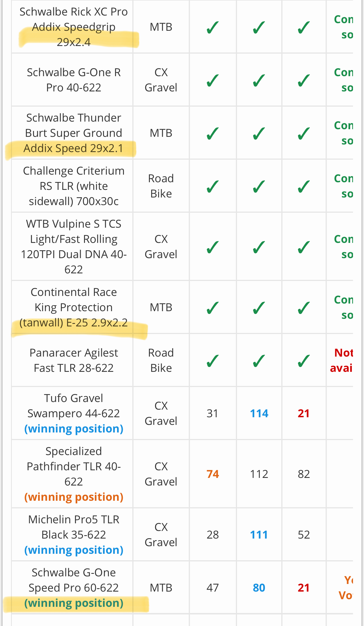364x626 pixels.
Task: Open the winning position link under Michelin Pro5 TLR
Action: [x=74, y=550]
